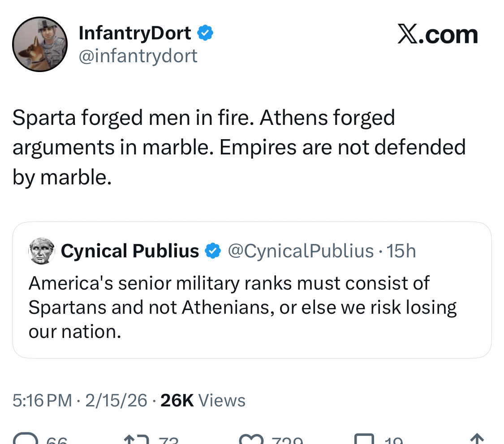Screen dimensions: 504x444
Task: Click InfantryDort's blue verified badge
Action: tap(206, 33)
